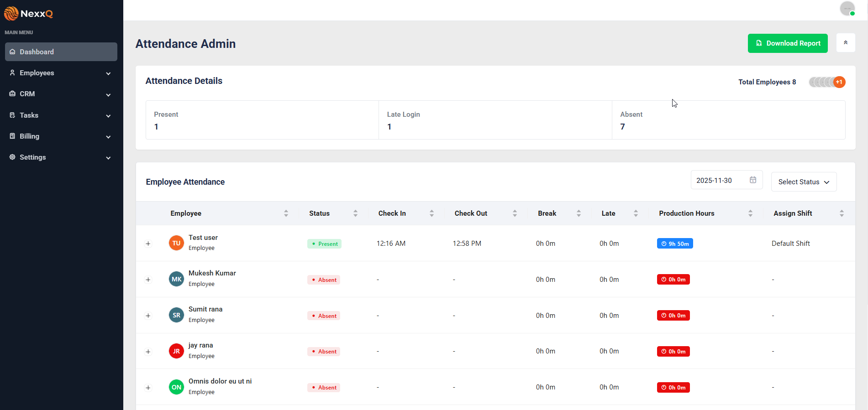The height and width of the screenshot is (410, 868).
Task: Open Dashboard in main menu
Action: click(61, 52)
